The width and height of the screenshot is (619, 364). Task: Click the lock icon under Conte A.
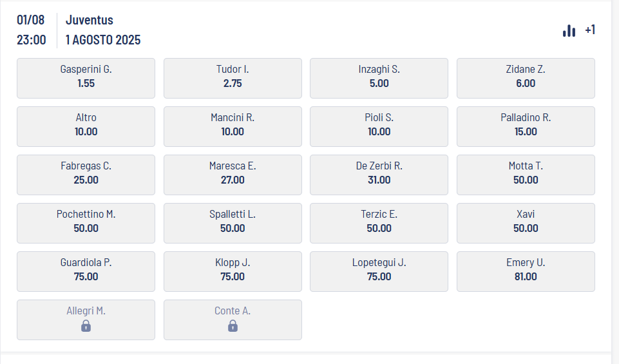(x=233, y=326)
